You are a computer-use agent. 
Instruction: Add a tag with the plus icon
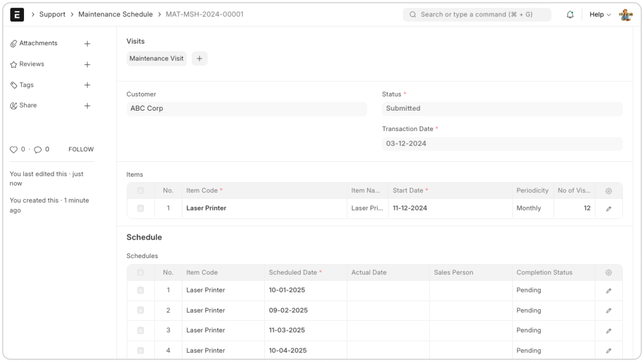pos(87,85)
